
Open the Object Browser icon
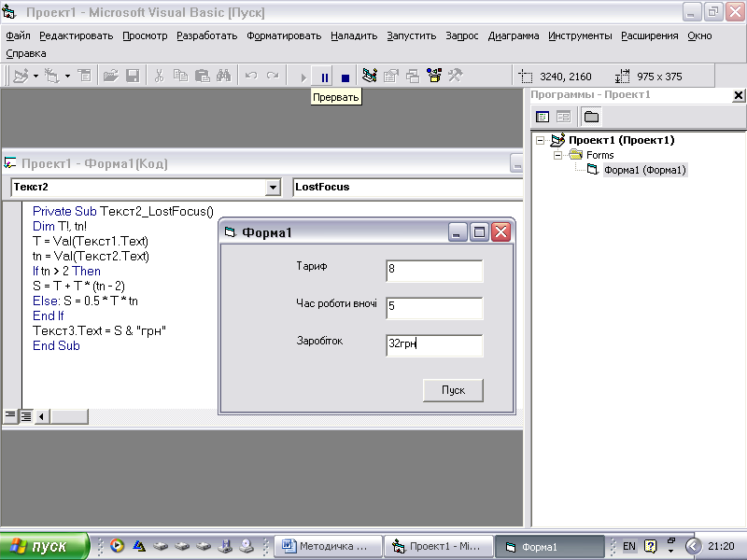(434, 76)
